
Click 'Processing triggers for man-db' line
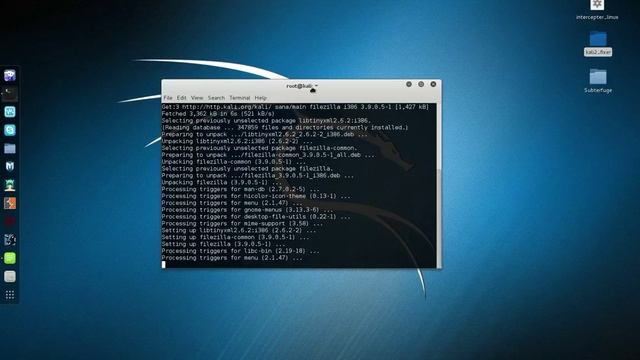[240, 189]
